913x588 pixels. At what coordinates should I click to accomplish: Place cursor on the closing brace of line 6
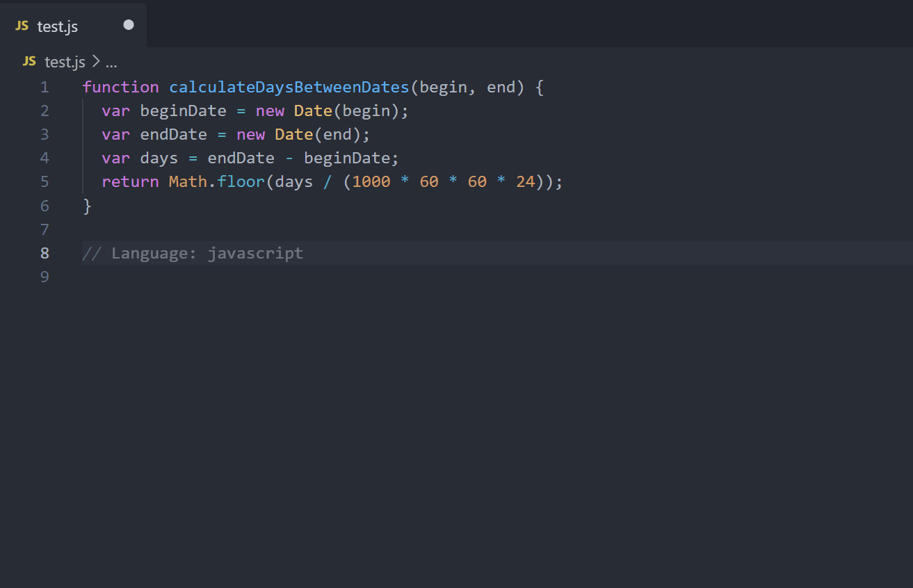(x=87, y=206)
